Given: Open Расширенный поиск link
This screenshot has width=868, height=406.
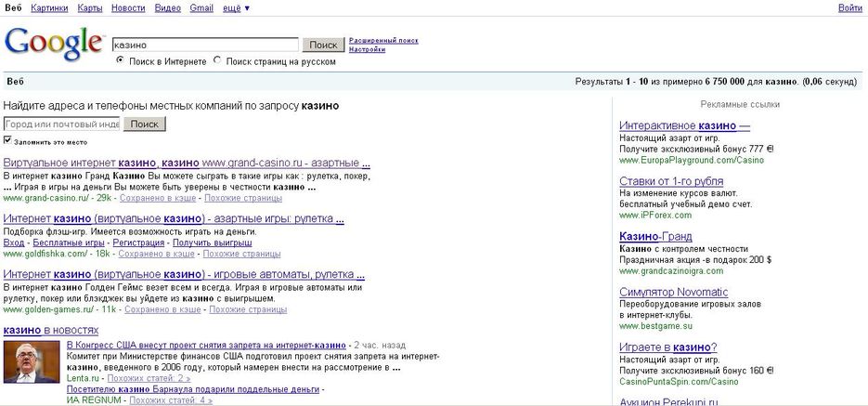Looking at the screenshot, I should (x=383, y=41).
